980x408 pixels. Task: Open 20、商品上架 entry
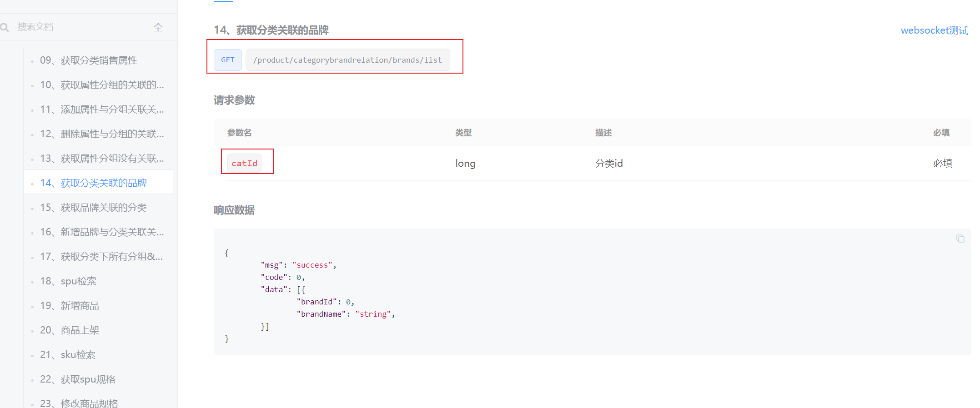pyautogui.click(x=70, y=330)
